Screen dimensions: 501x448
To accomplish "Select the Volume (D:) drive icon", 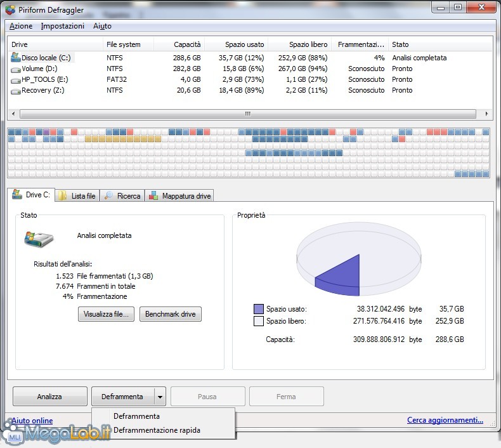I will click(16, 69).
